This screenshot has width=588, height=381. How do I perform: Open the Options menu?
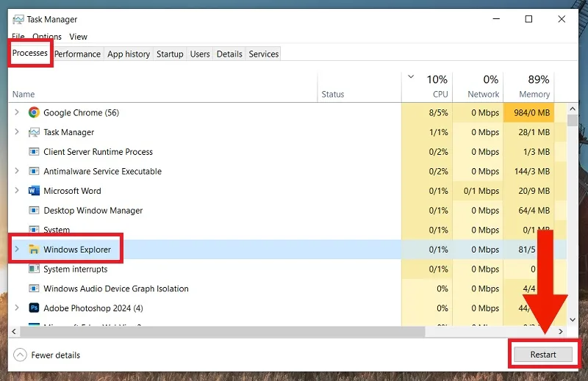(47, 37)
